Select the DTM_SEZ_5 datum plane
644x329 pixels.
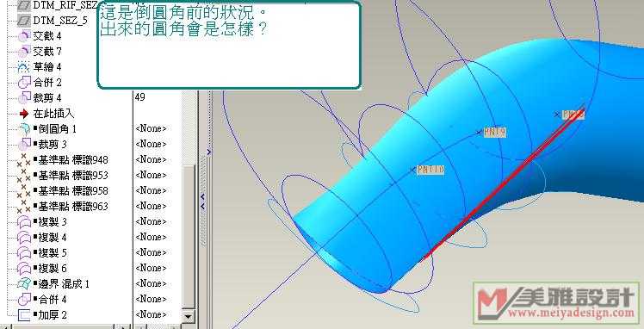point(60,20)
